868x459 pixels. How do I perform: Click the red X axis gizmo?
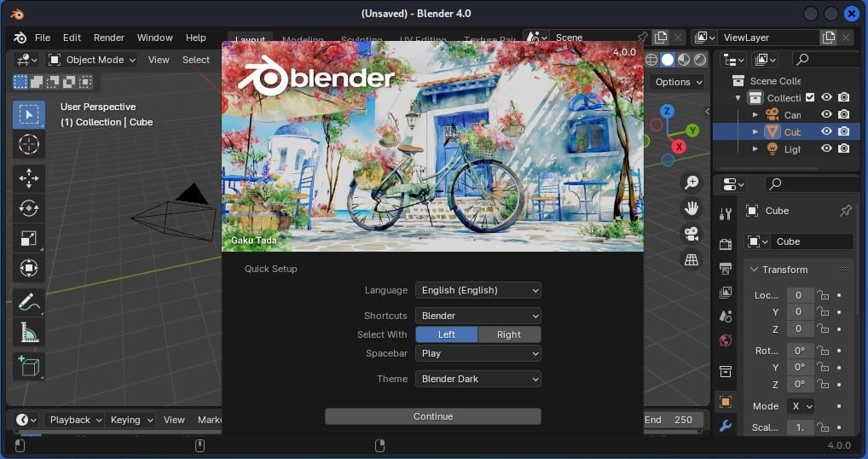pos(680,147)
